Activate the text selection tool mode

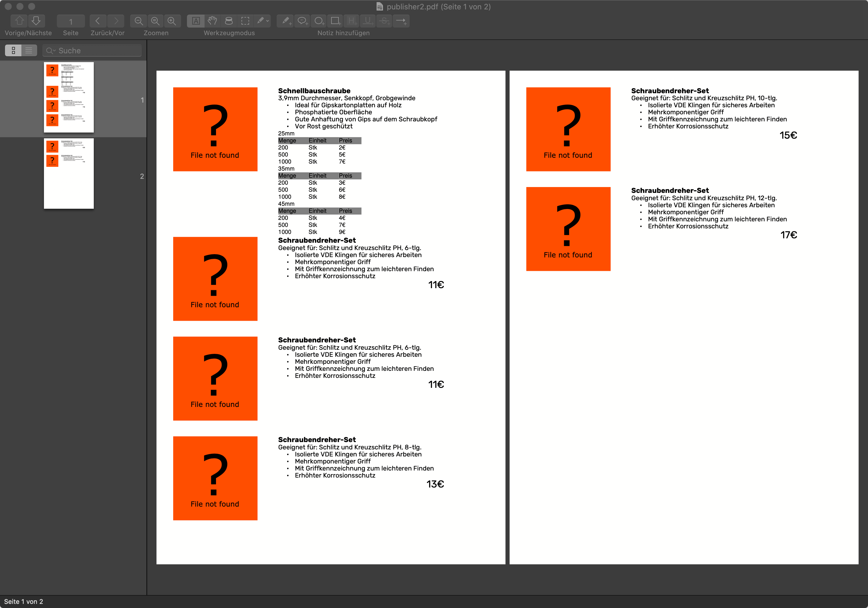(x=196, y=21)
